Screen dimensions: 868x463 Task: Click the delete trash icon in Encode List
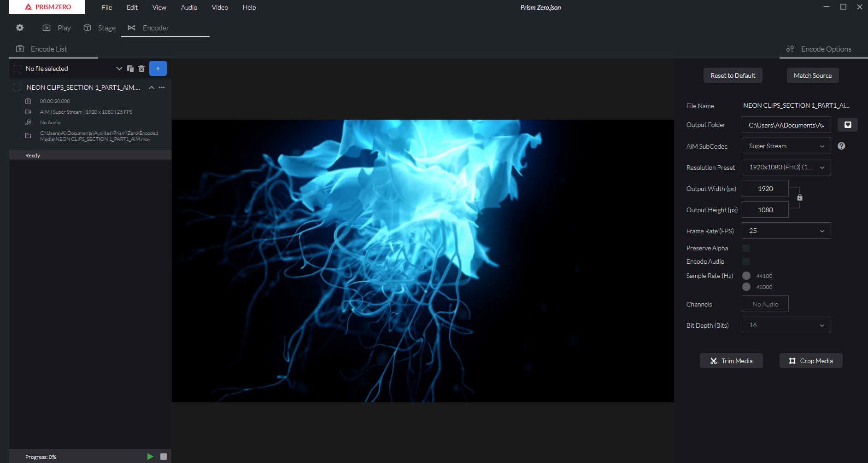(x=141, y=69)
